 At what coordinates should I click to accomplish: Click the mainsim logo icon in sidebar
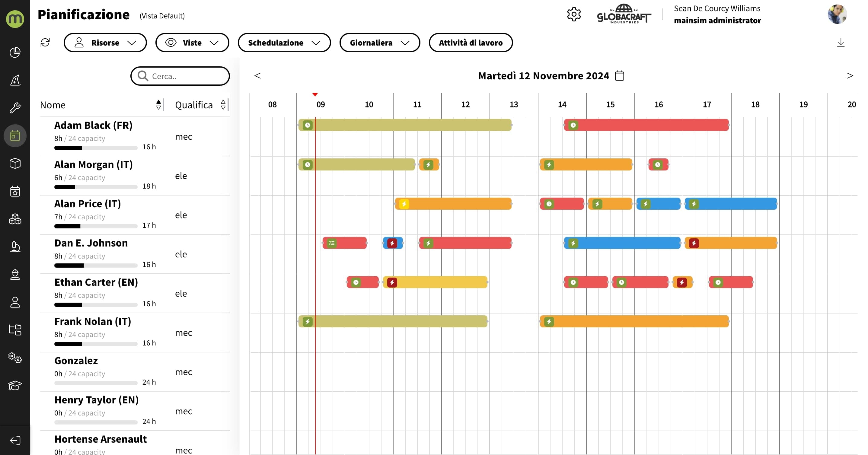coord(15,19)
